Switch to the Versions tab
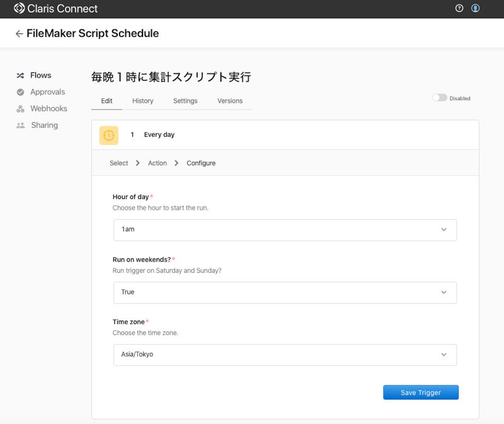 [x=230, y=101]
